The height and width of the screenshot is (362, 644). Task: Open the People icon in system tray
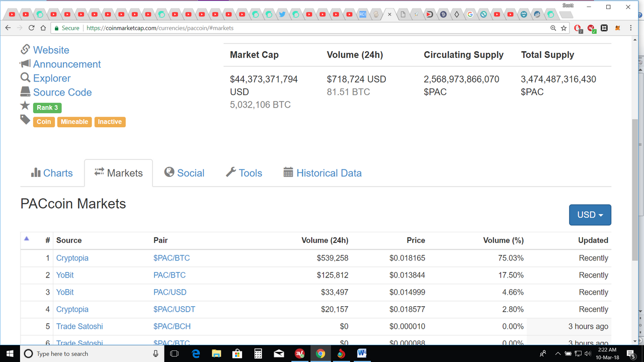543,353
